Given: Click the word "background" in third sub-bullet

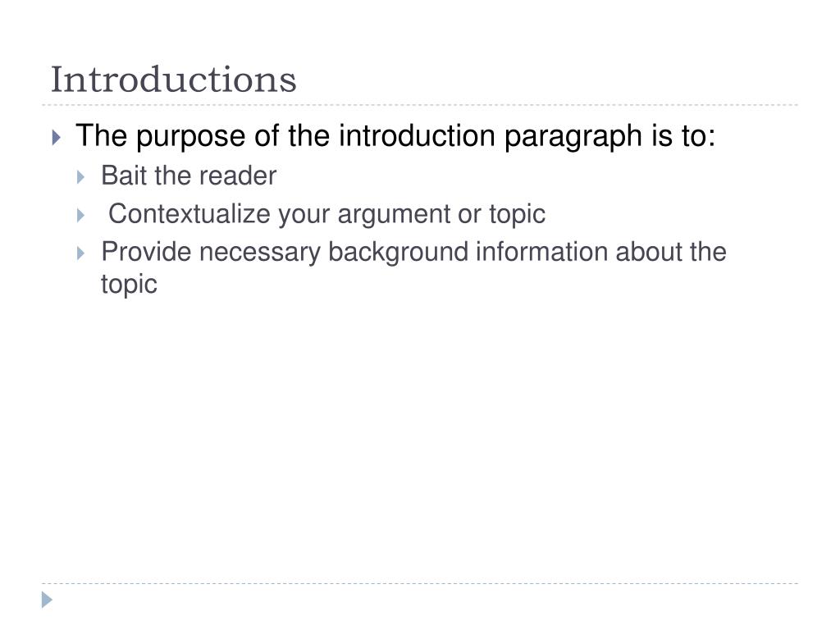Looking at the screenshot, I should coord(398,252).
